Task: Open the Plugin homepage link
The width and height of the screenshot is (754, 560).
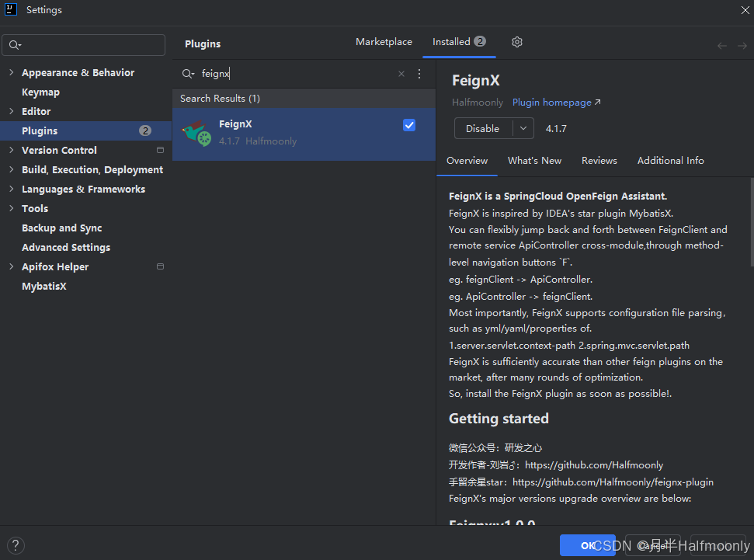Action: [556, 103]
